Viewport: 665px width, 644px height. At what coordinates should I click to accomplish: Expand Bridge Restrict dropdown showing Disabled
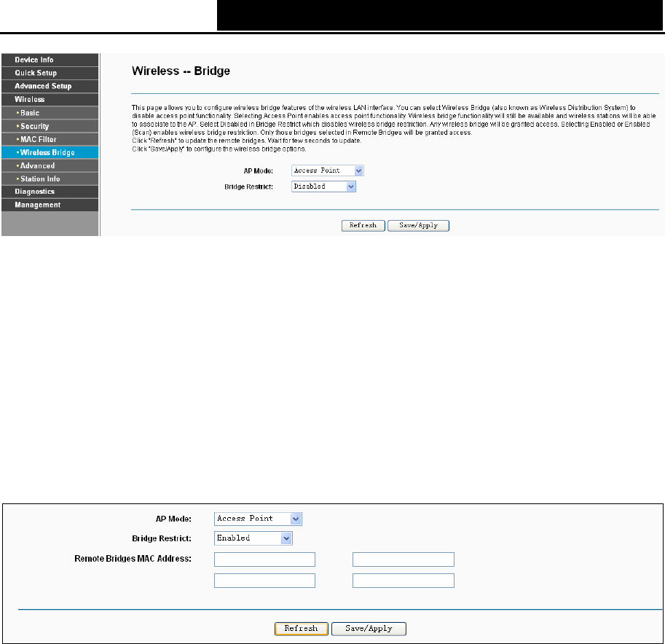click(x=323, y=186)
